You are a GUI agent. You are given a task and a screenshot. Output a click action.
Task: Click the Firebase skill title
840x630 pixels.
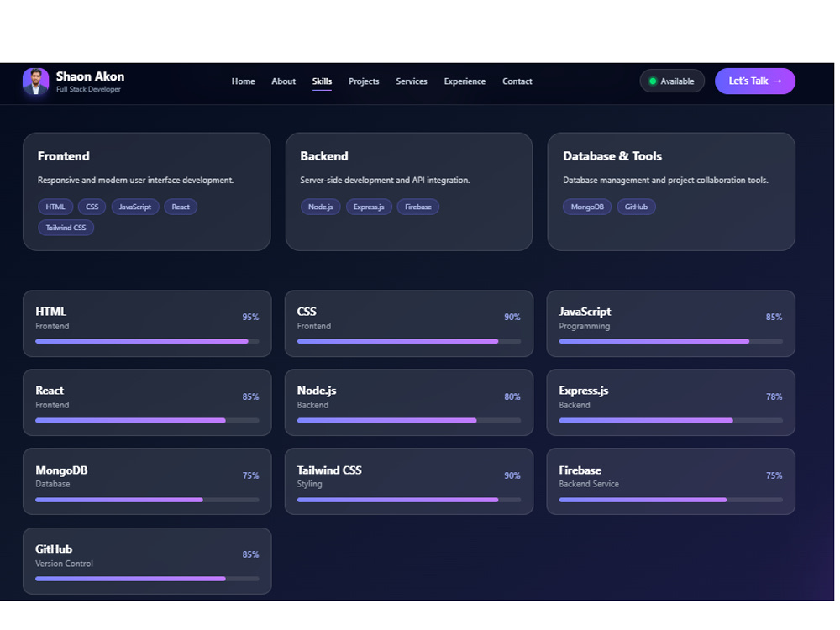[580, 470]
